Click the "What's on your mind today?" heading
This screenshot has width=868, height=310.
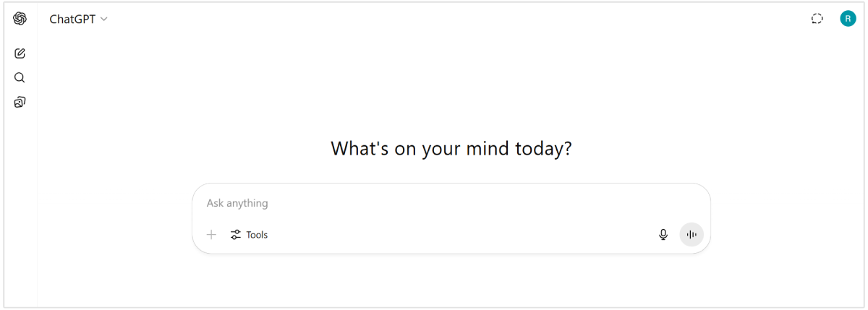coord(451,149)
